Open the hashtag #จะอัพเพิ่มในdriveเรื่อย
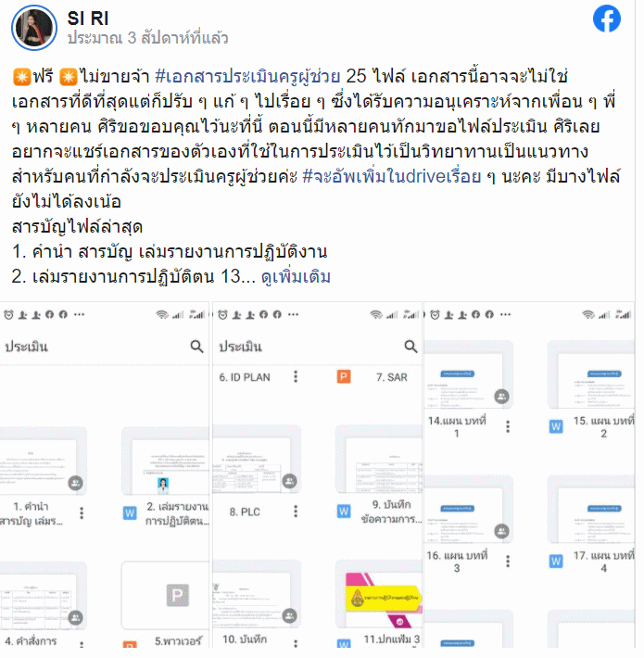This screenshot has width=644, height=658. 391,177
